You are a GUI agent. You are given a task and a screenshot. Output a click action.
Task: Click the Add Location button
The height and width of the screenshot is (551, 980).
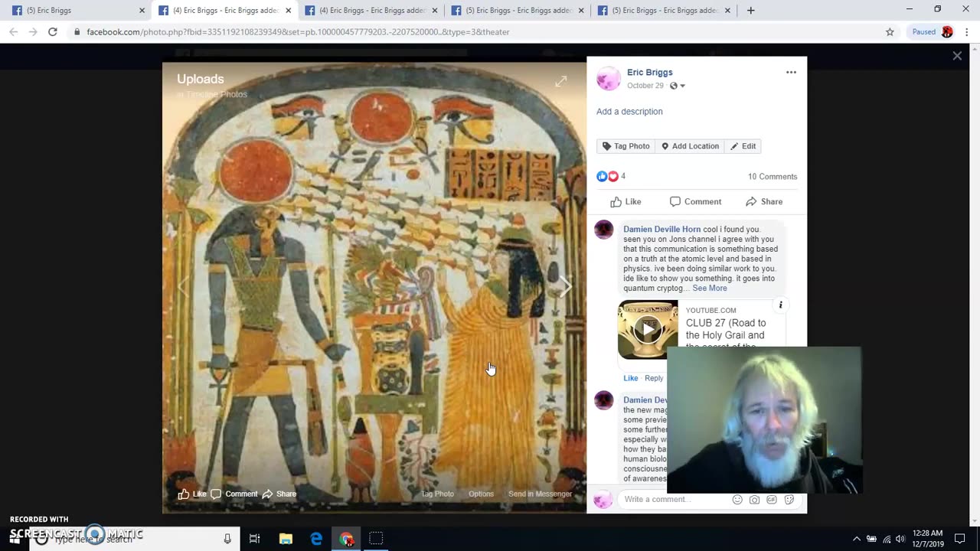691,146
